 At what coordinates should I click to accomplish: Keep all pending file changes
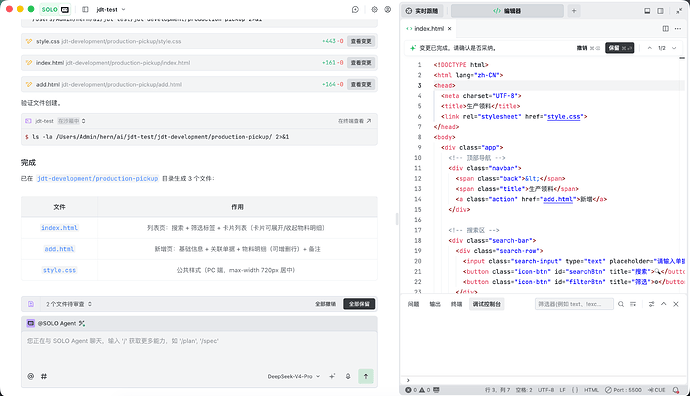coord(359,304)
